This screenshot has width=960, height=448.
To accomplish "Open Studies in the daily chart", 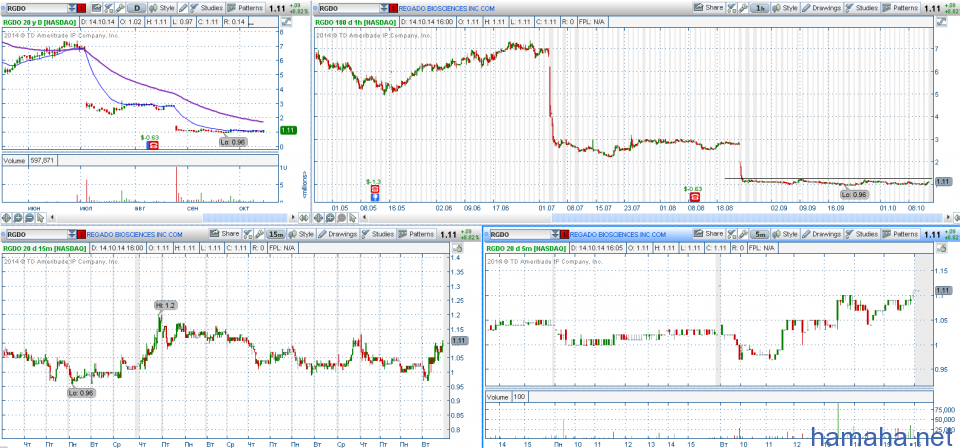I will click(x=207, y=9).
